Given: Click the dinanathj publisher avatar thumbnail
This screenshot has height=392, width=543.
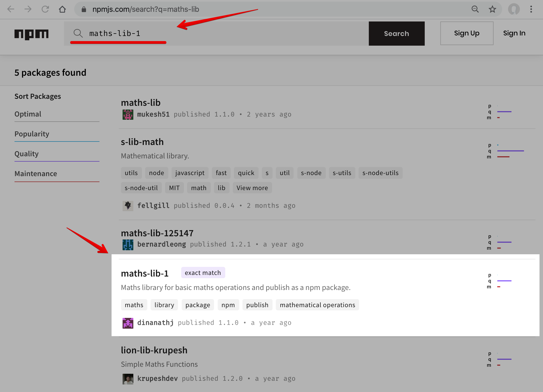Looking at the screenshot, I should 127,322.
